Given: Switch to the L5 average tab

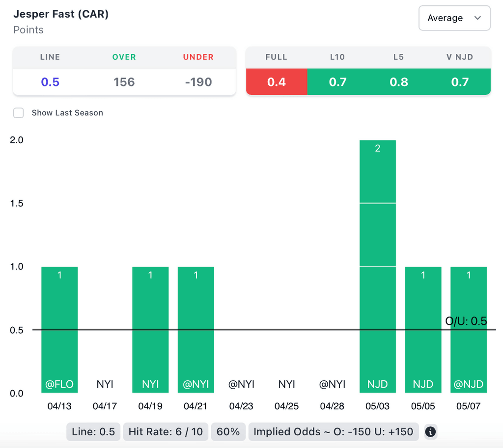Looking at the screenshot, I should (398, 81).
